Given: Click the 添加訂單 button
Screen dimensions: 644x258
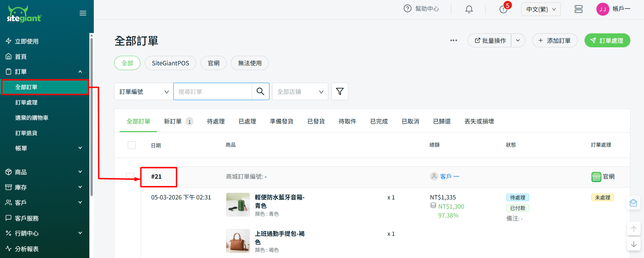Looking at the screenshot, I should (x=555, y=41).
